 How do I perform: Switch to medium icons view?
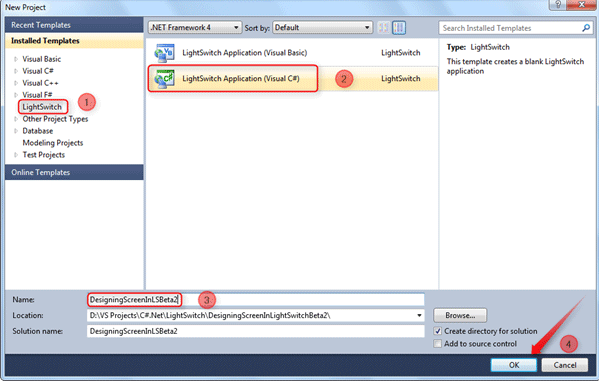point(399,28)
